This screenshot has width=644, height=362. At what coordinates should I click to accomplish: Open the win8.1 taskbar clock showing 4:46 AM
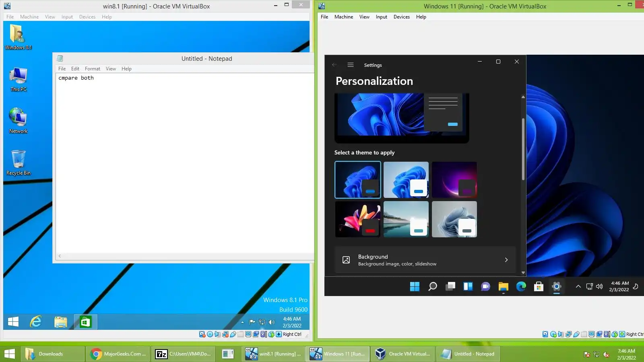click(x=292, y=322)
